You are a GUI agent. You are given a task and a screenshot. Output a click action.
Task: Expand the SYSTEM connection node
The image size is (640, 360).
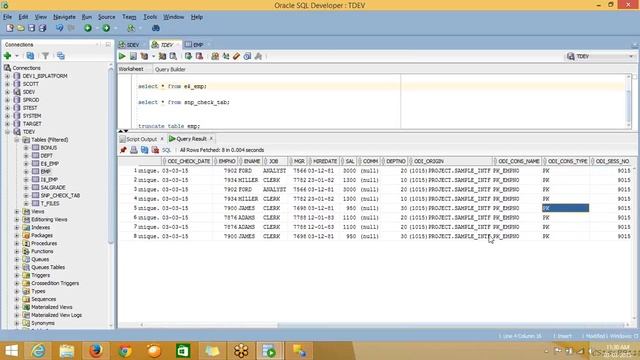click(7, 116)
